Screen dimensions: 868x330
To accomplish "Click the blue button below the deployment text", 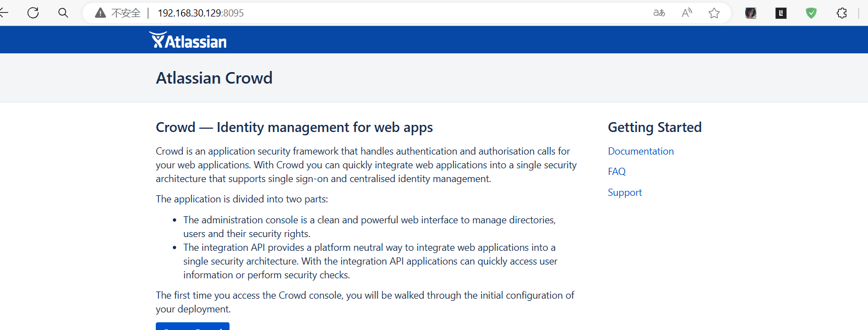I will [193, 326].
